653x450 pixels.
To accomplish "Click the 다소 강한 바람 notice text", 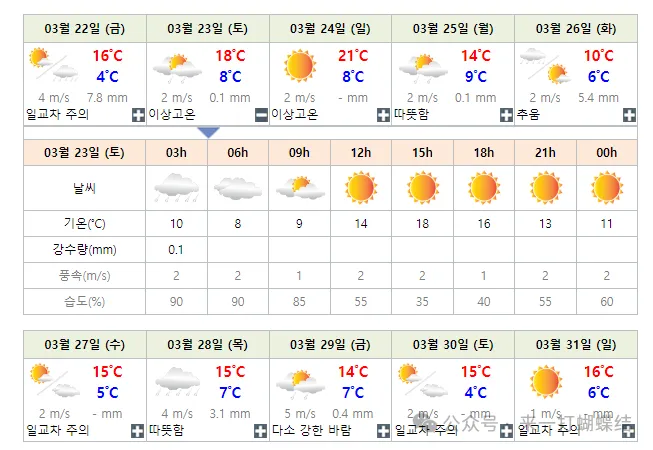I will click(311, 430).
